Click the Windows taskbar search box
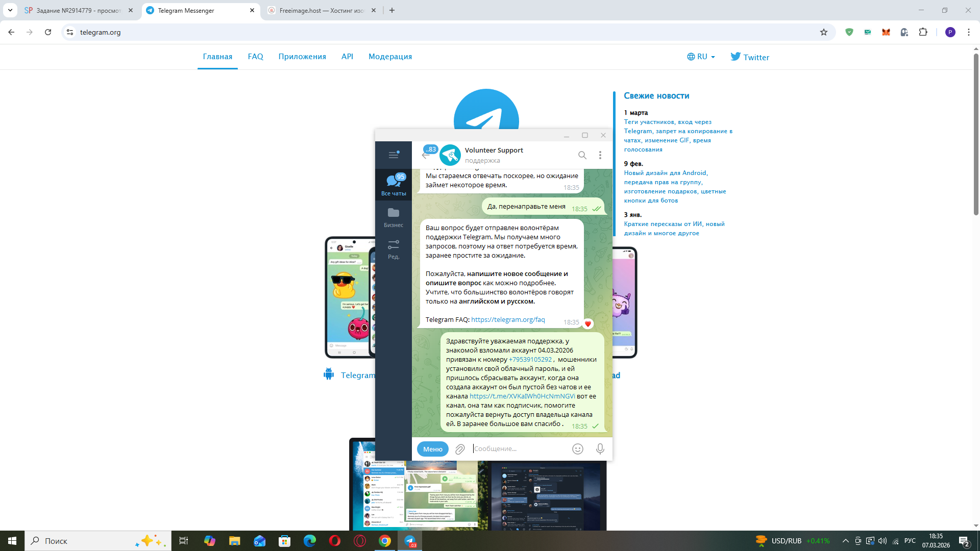The width and height of the screenshot is (980, 551). (x=98, y=541)
